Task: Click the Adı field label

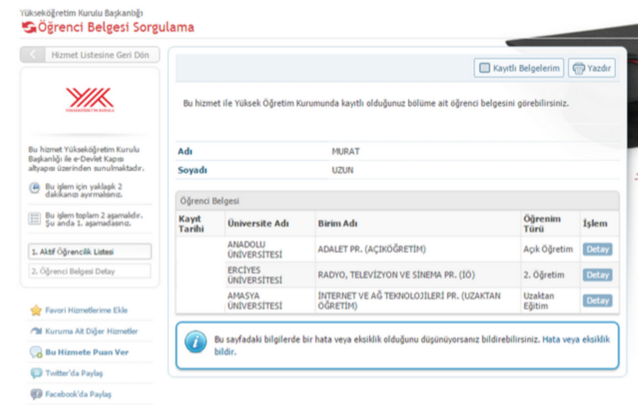Action: pyautogui.click(x=185, y=152)
